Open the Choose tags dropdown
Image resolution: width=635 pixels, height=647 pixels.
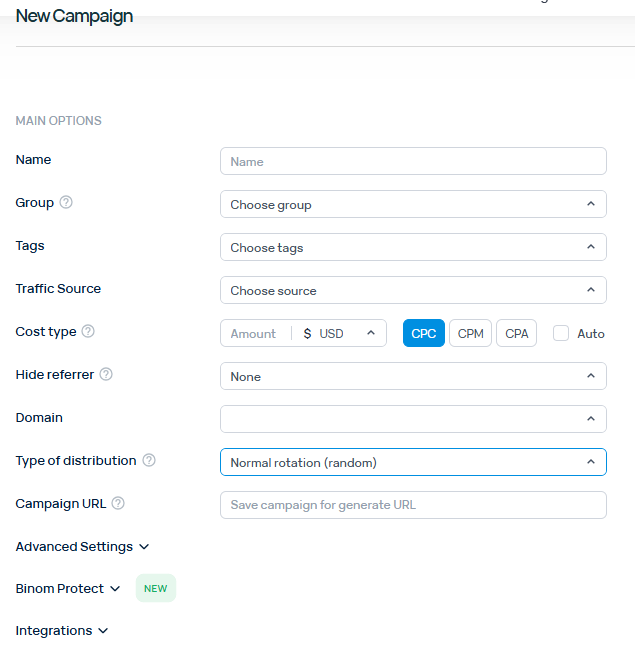point(413,247)
